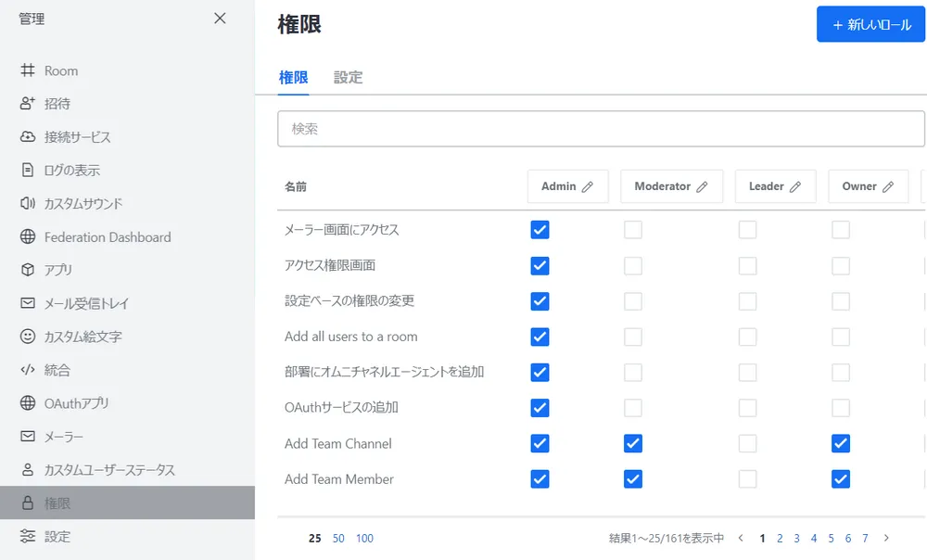The width and height of the screenshot is (927, 560).
Task: Open Federation Dashboard menu item
Action: [x=127, y=236]
